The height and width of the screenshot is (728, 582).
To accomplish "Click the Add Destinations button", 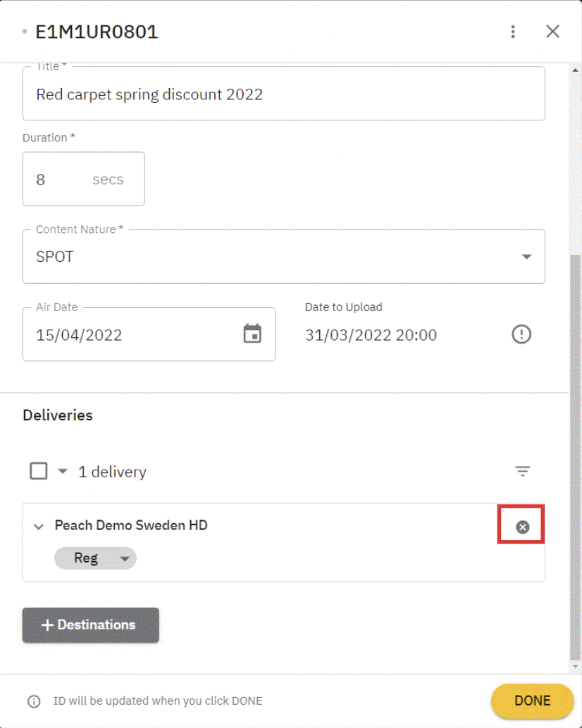I will point(91,625).
